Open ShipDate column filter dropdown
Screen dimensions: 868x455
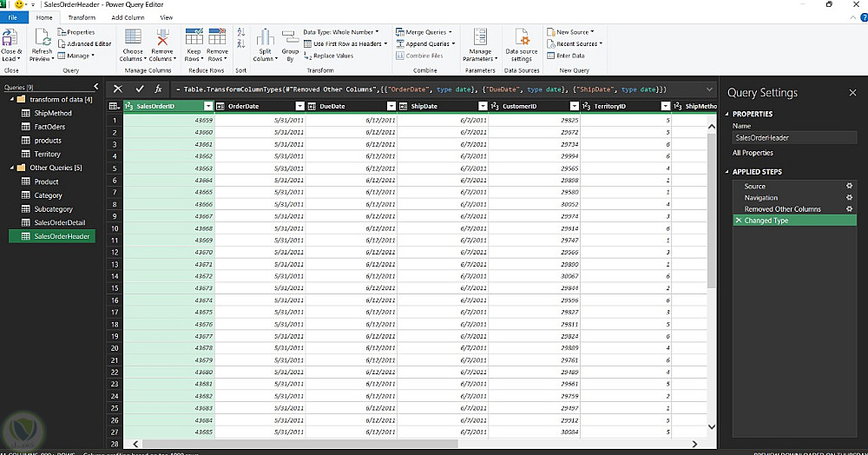click(x=483, y=106)
